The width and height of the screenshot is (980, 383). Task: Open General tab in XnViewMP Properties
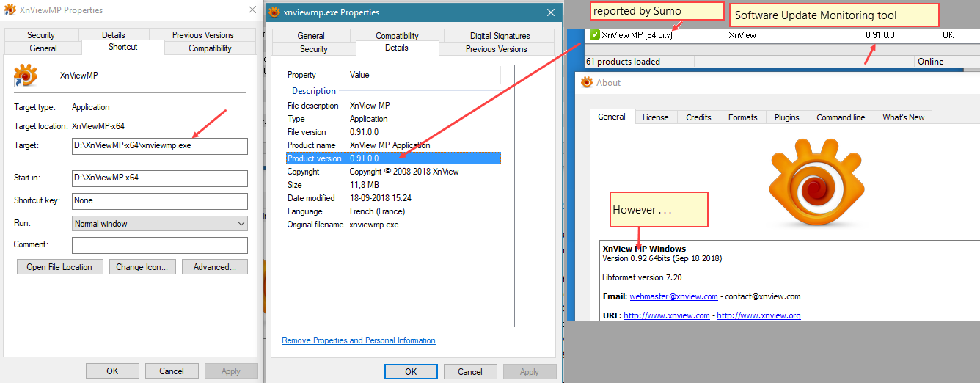[43, 48]
